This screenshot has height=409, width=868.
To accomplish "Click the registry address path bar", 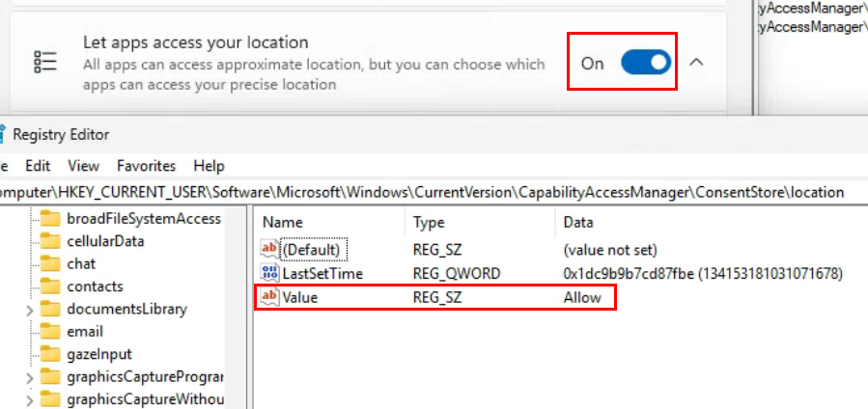I will (425, 192).
